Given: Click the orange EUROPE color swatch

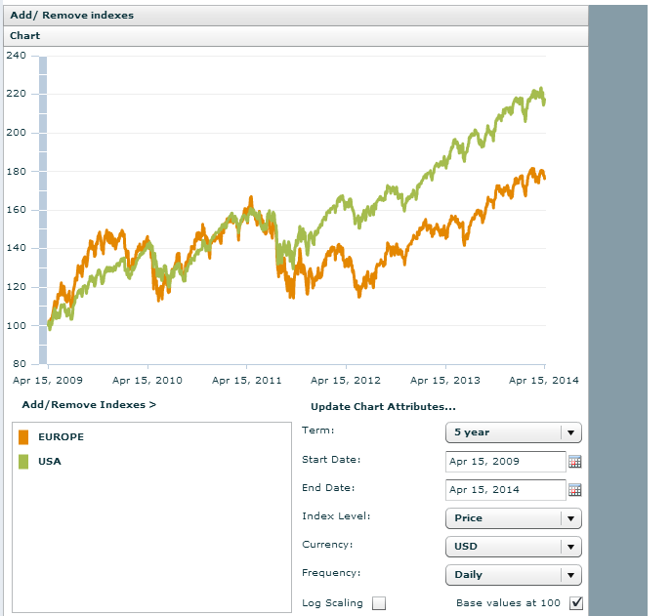Looking at the screenshot, I should pos(23,437).
